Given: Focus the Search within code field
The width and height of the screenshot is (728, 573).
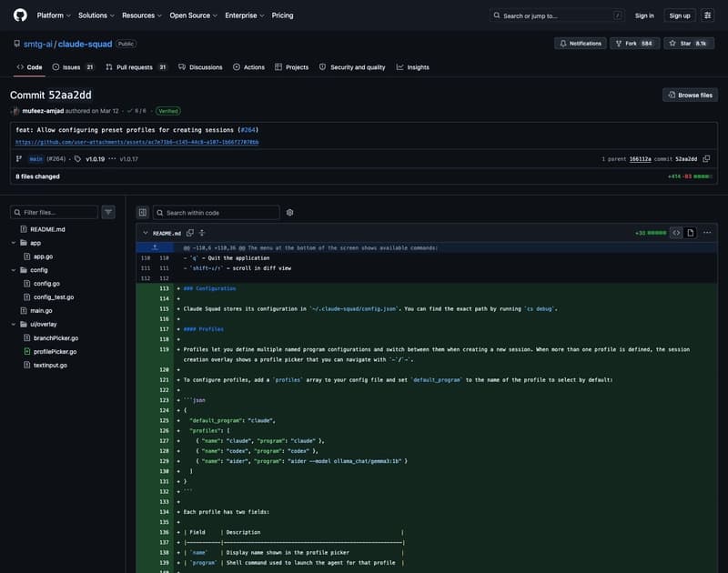Looking at the screenshot, I should pyautogui.click(x=217, y=213).
